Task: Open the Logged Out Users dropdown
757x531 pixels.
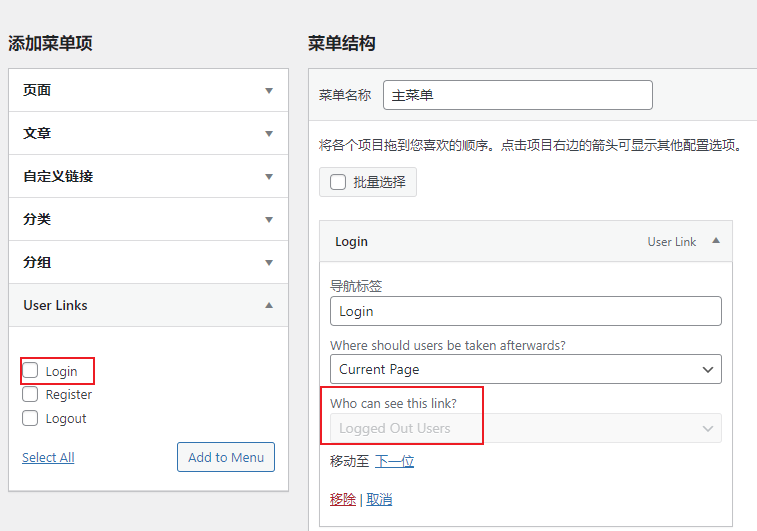Action: pyautogui.click(x=525, y=428)
